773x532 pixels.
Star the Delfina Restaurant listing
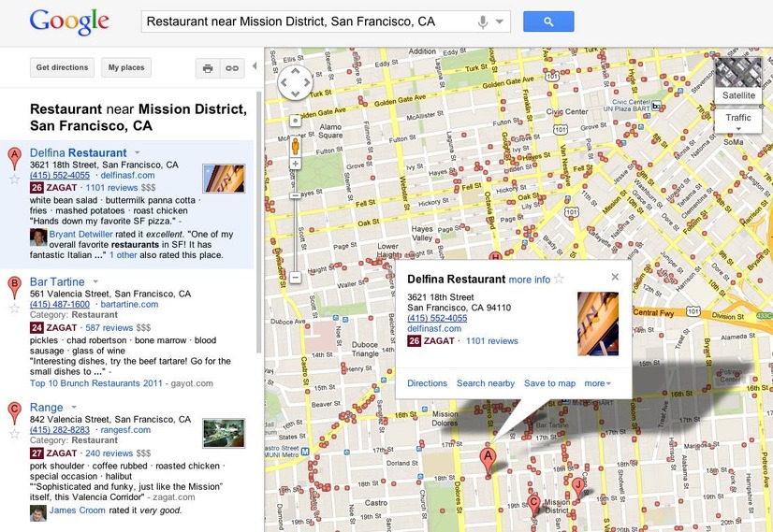(14, 180)
